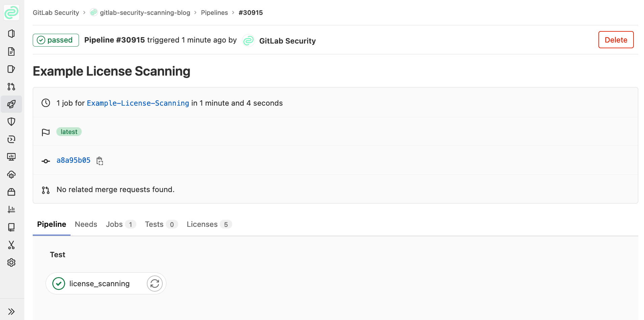The image size is (644, 320).
Task: Open the Issues icon in sidebar
Action: [x=11, y=69]
